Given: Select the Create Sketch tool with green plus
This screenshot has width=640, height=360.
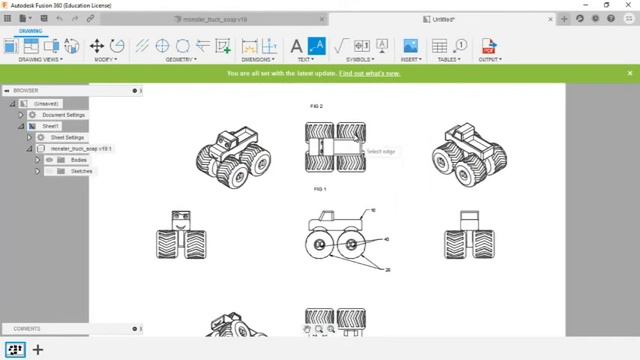Looking at the screenshot, I should coord(223,46).
